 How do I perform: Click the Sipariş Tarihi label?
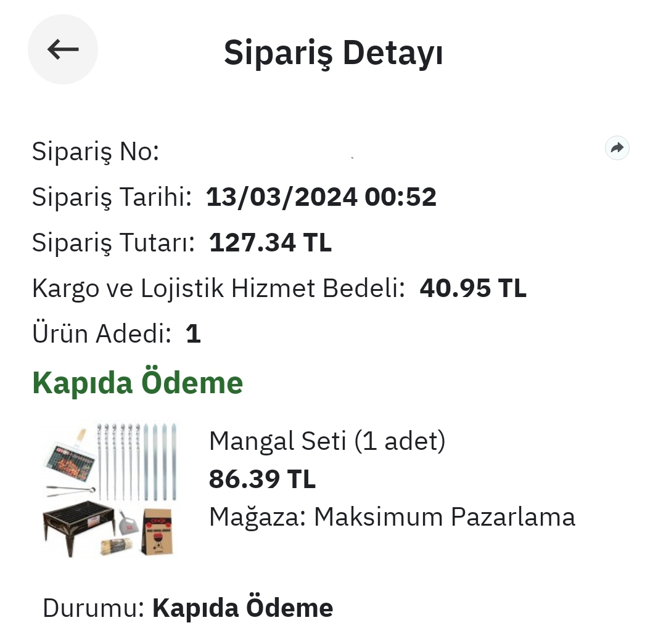tap(112, 197)
